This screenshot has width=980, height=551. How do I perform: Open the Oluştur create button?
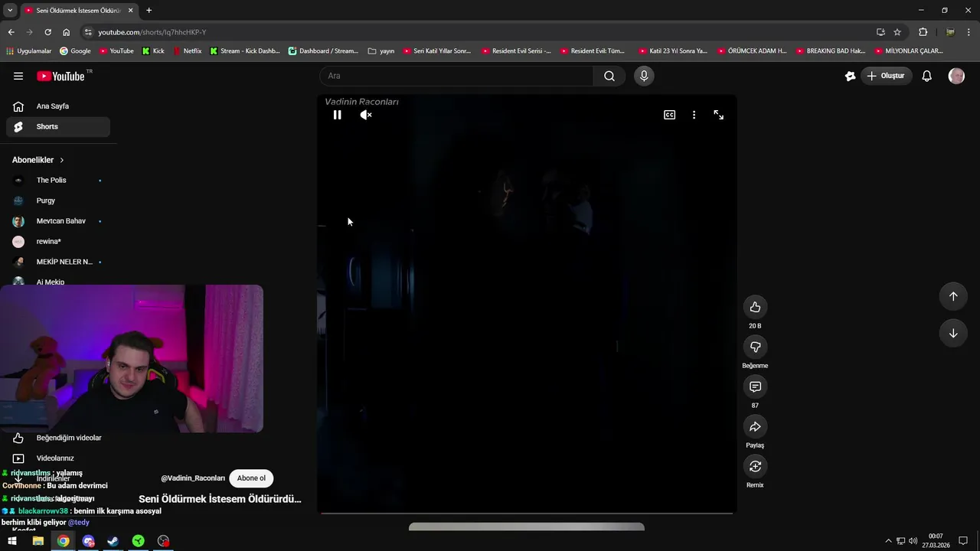[x=886, y=76]
